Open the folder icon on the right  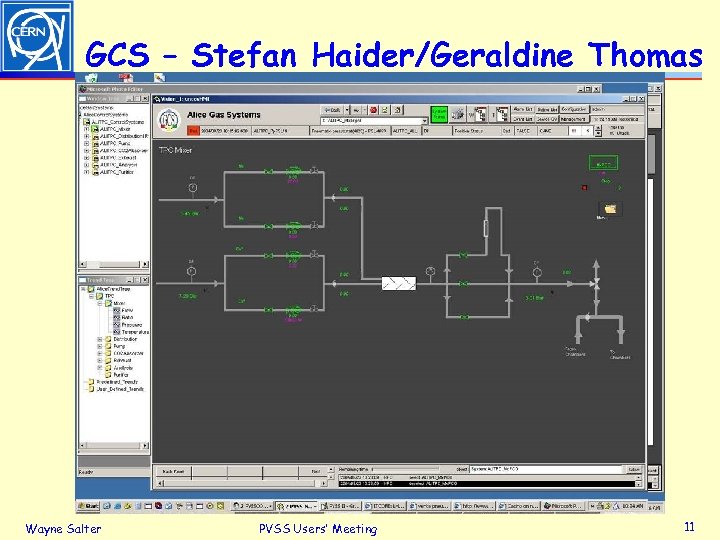(x=610, y=209)
